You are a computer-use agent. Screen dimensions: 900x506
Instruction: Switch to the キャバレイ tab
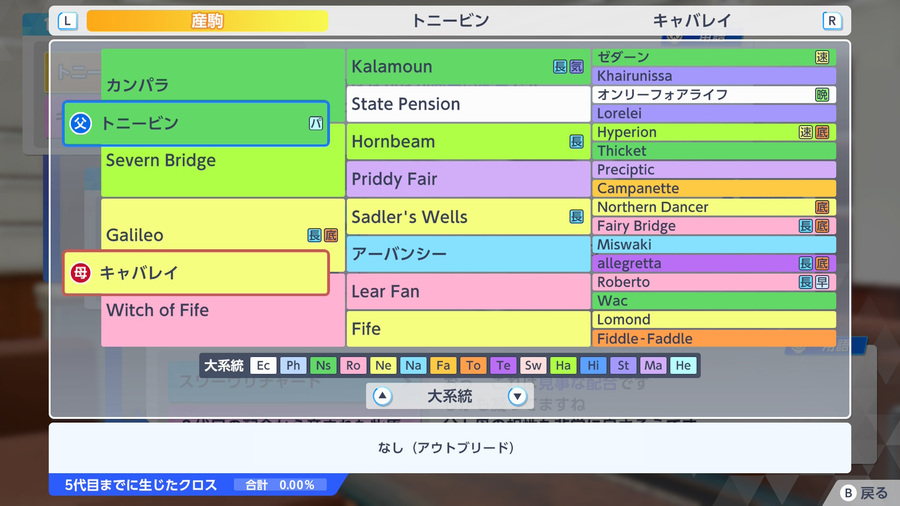point(692,21)
